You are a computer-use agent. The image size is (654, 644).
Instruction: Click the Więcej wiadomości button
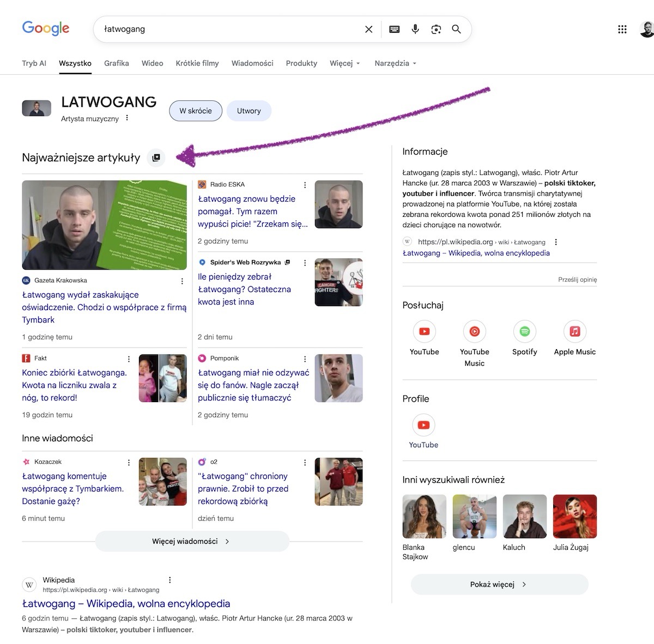(x=192, y=542)
